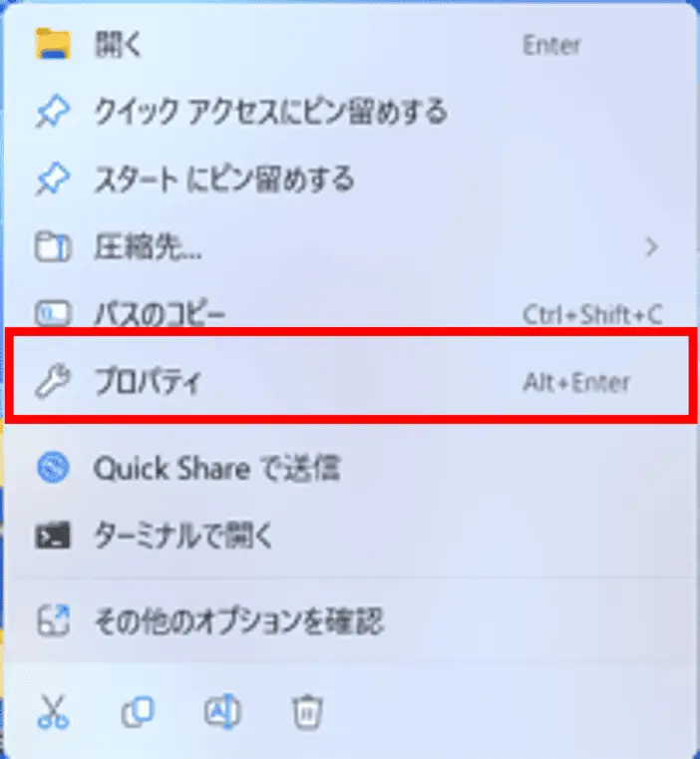Screen dimensions: 700x759
Task: Click the Copy icon in bottom row
Action: [138, 712]
